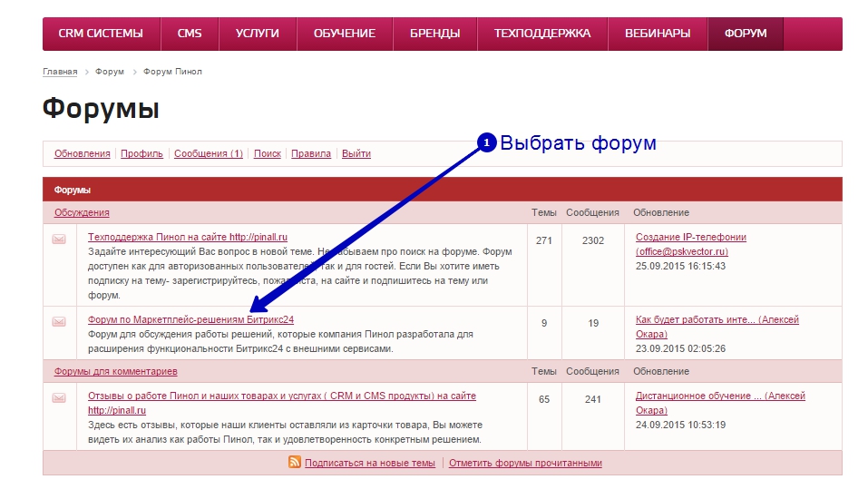Click Отметить форумы прочитанными
The width and height of the screenshot is (868, 489).
point(525,463)
